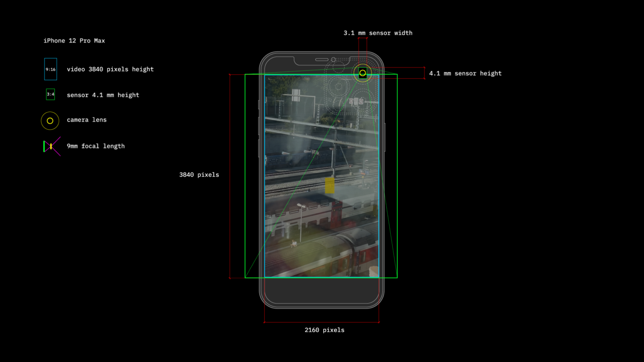Click the yellow lens circle on the phone
Screen dimensions: 644x362
pos(363,73)
